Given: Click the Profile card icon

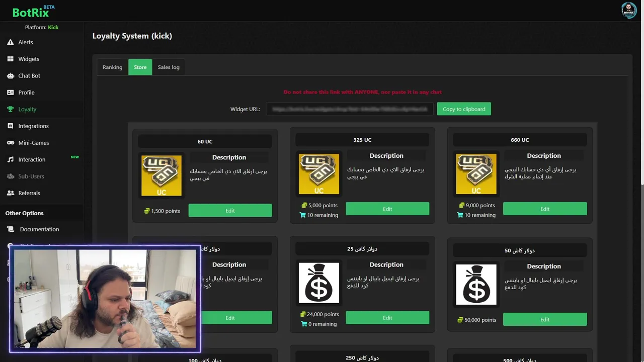Looking at the screenshot, I should (10, 93).
